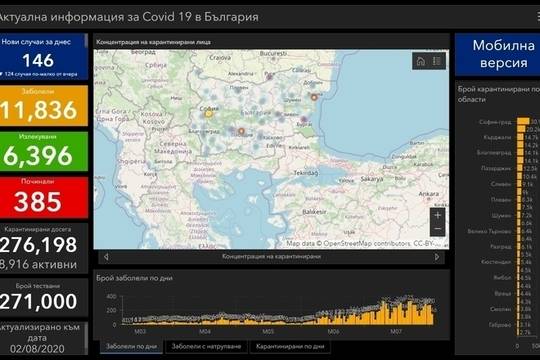Viewport: 540px width, 360px height.
Task: Click the Кърджали label in bar chart
Action: [x=498, y=137]
